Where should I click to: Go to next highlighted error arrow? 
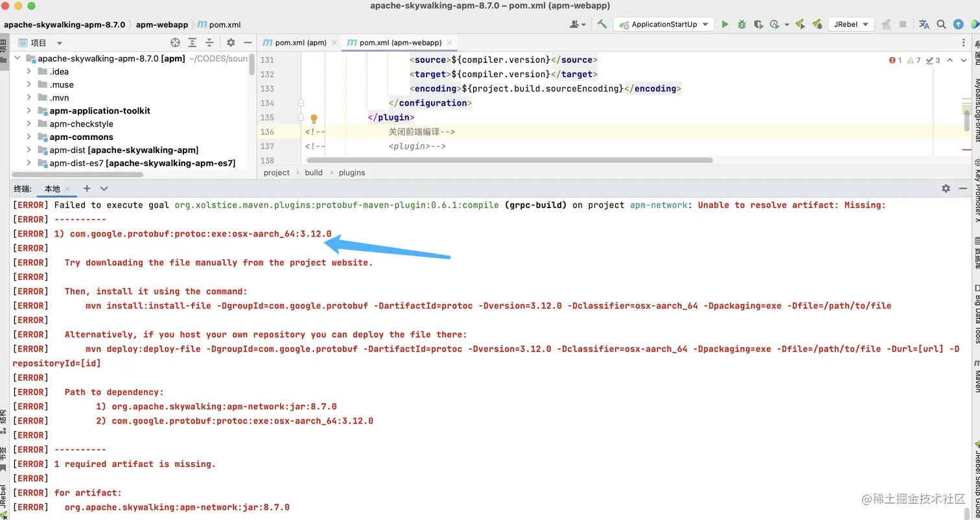pos(964,60)
